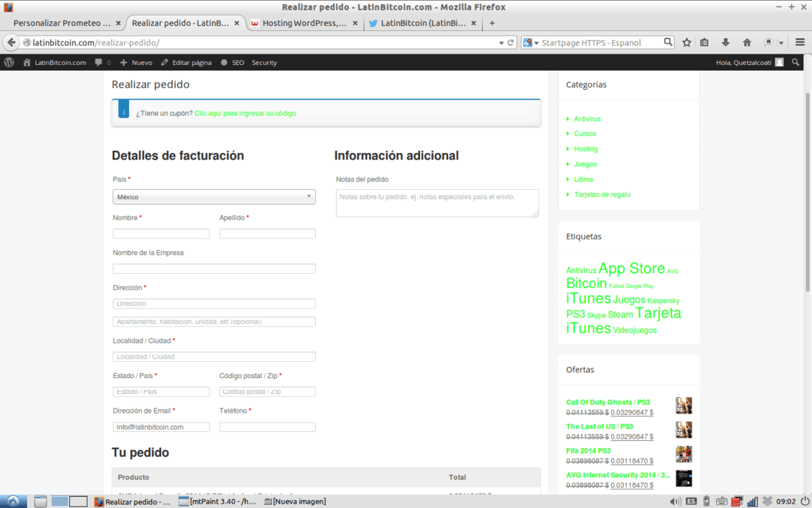Open the start menu launcher icon
The height and width of the screenshot is (508, 812).
13,501
